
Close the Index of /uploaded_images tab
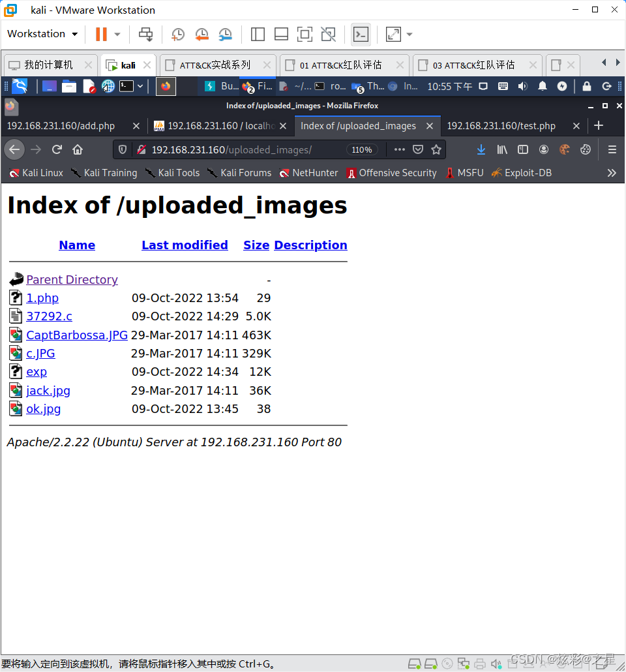pos(430,126)
